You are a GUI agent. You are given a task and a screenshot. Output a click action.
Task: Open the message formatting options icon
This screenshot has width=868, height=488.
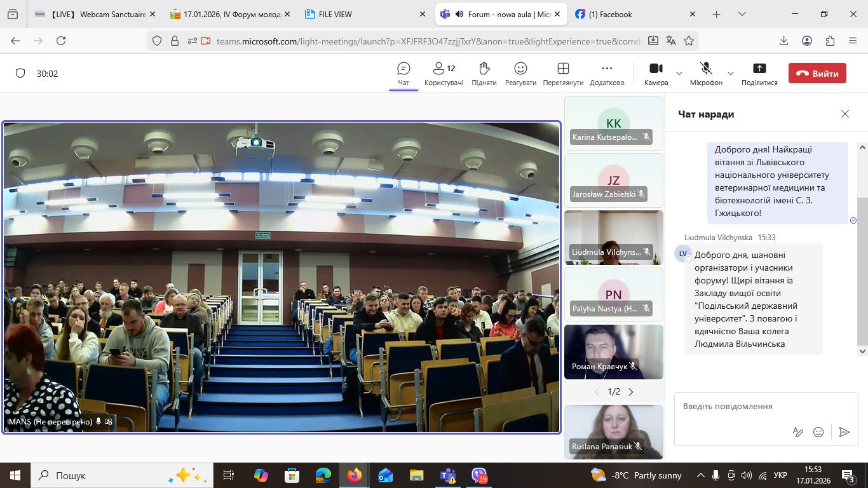point(798,432)
